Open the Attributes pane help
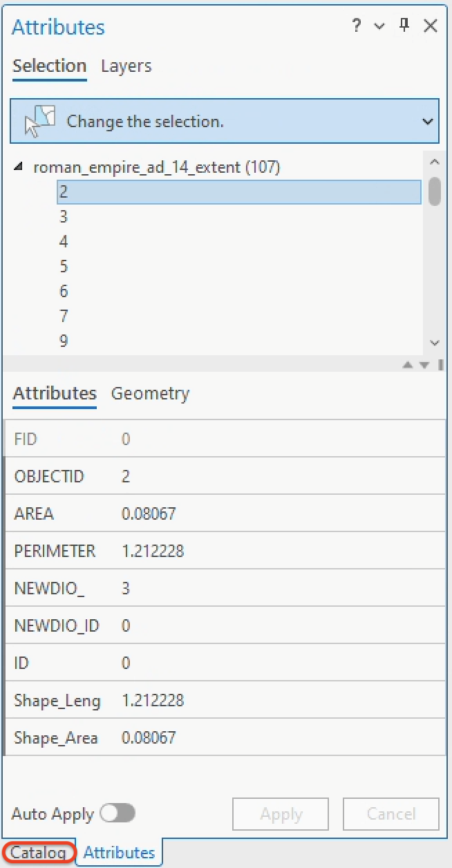 pyautogui.click(x=357, y=26)
